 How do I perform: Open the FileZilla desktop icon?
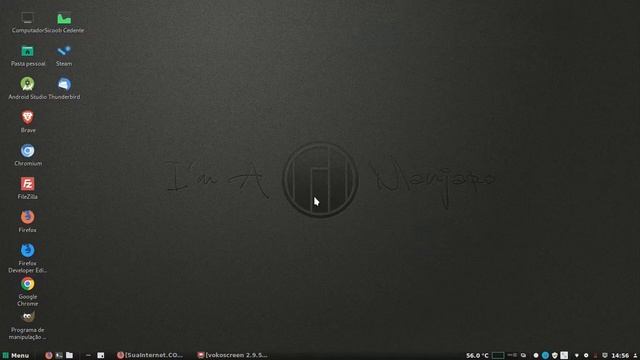27,184
